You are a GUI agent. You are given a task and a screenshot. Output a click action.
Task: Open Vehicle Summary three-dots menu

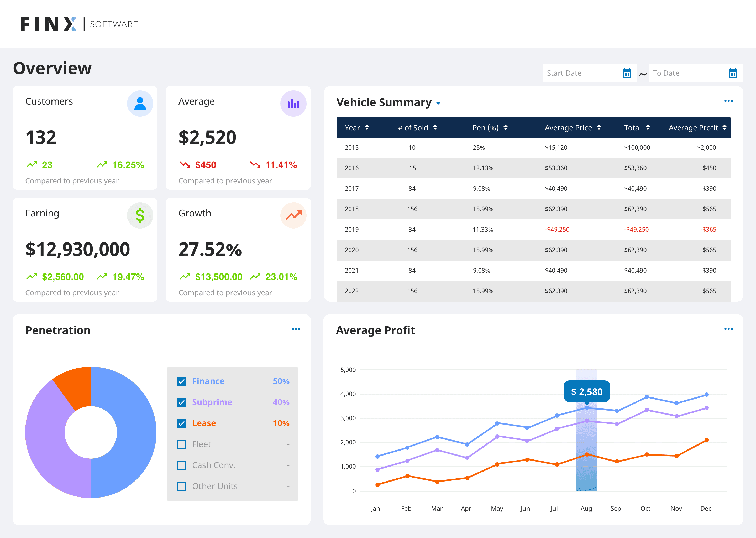(x=728, y=101)
